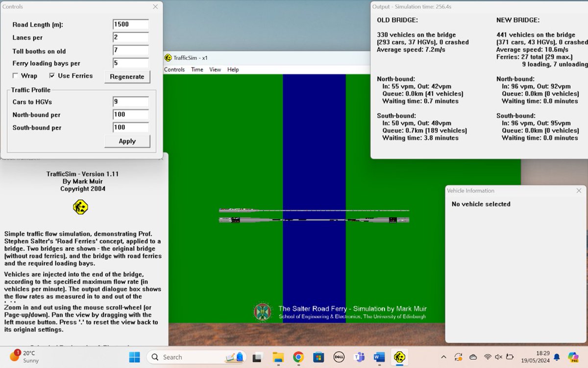Open Microsoft Teams from the taskbar
Screen dimensions: 588x368
(x=359, y=357)
